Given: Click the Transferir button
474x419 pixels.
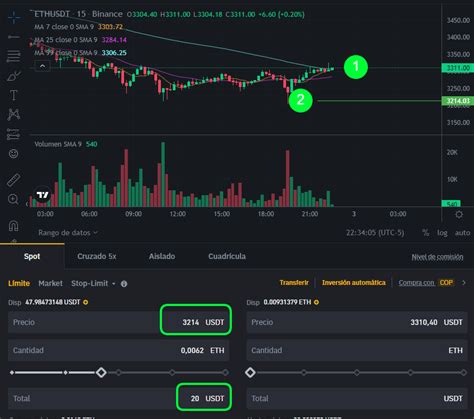Looking at the screenshot, I should click(294, 283).
